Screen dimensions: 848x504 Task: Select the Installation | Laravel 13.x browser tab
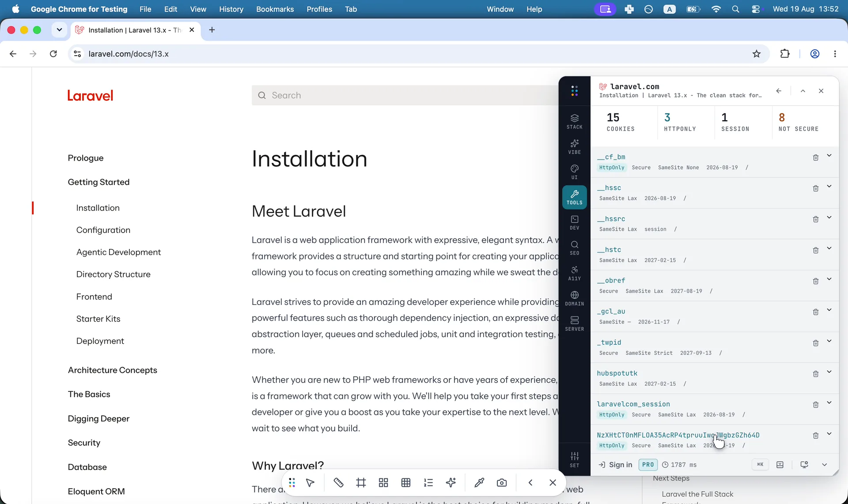(x=135, y=30)
